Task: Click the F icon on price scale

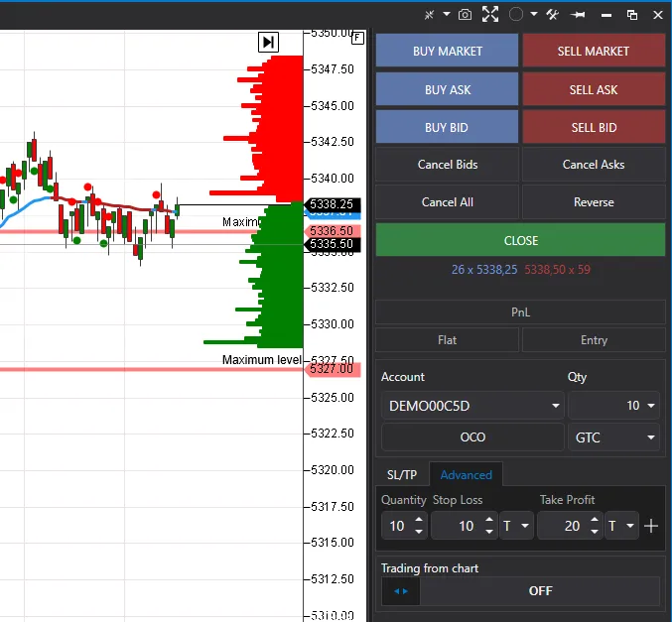Action: (x=358, y=38)
